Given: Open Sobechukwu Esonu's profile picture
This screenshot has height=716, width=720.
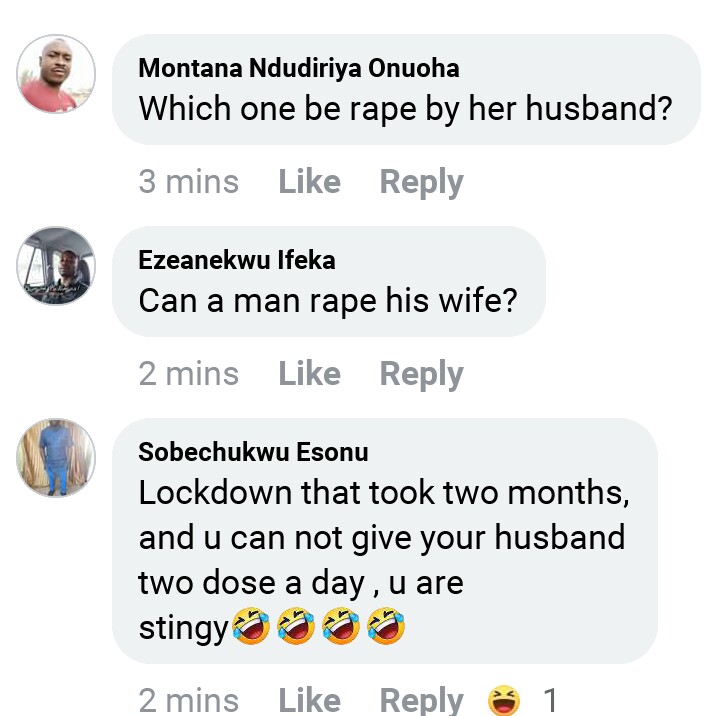Looking at the screenshot, I should tap(57, 457).
